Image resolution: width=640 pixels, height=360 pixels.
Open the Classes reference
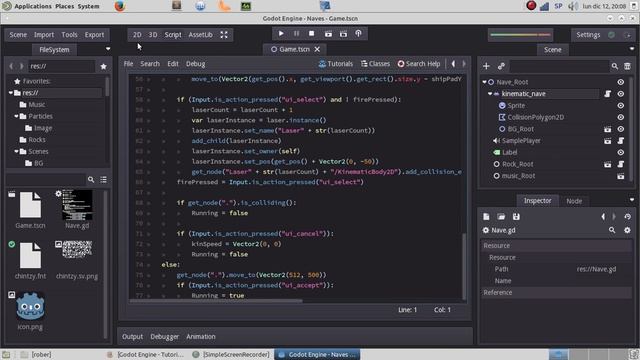[x=376, y=64]
